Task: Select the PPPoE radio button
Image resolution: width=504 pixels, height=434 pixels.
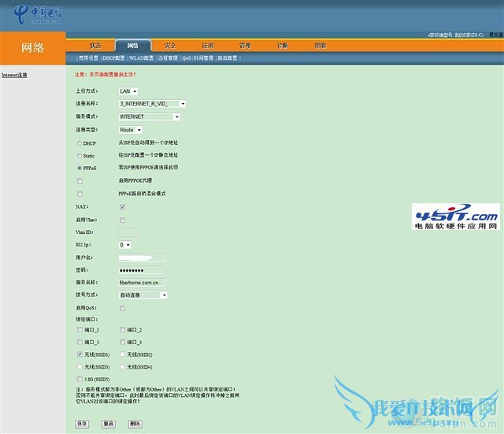Action: click(80, 168)
